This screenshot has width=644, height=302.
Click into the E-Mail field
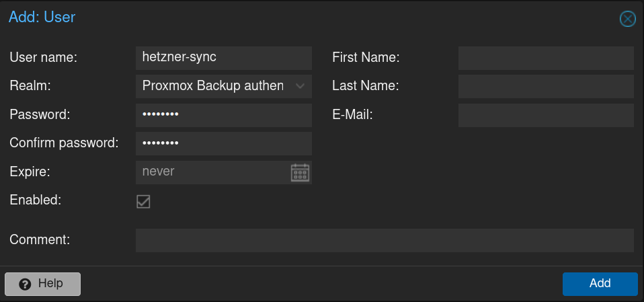pos(545,115)
